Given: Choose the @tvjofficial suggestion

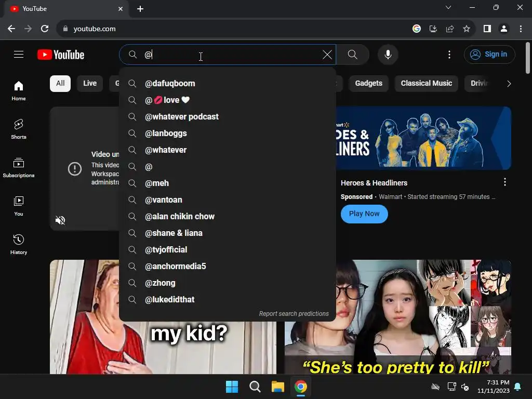Looking at the screenshot, I should click(x=228, y=250).
